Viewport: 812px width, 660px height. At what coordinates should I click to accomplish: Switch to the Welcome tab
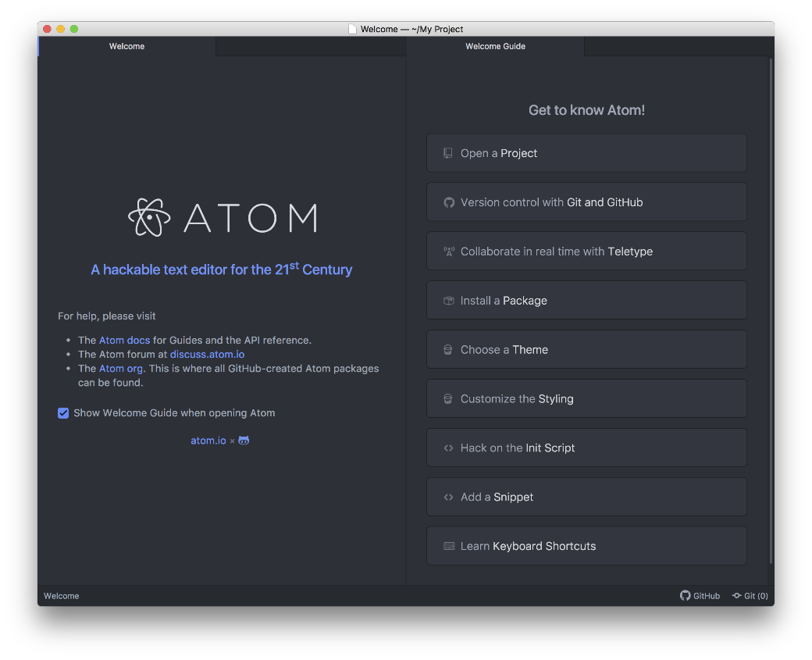click(x=126, y=46)
